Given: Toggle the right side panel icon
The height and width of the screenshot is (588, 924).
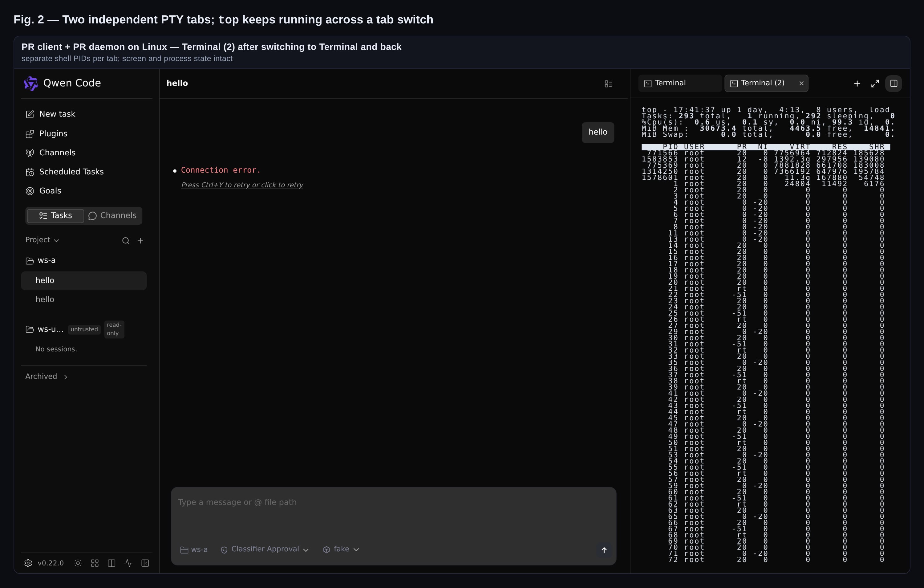Looking at the screenshot, I should click(894, 84).
